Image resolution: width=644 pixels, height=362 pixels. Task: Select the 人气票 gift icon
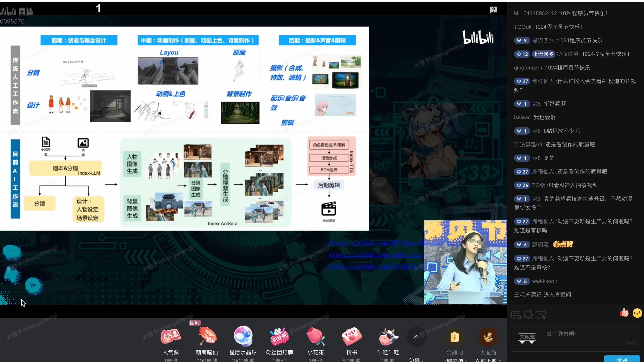171,336
